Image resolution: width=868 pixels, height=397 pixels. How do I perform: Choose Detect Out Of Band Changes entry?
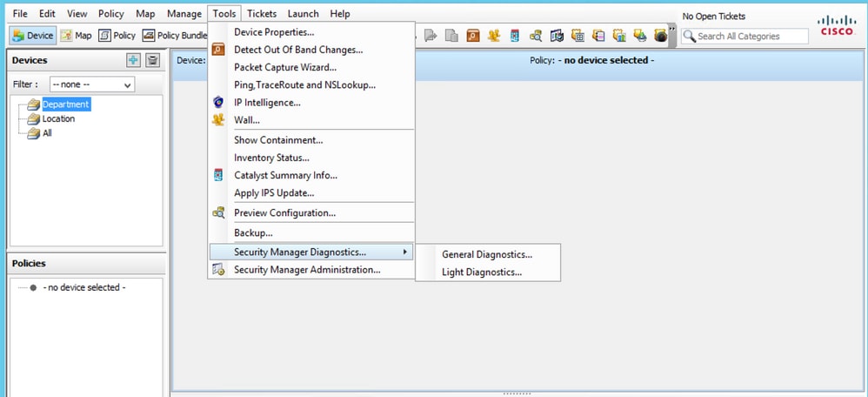coord(311,50)
